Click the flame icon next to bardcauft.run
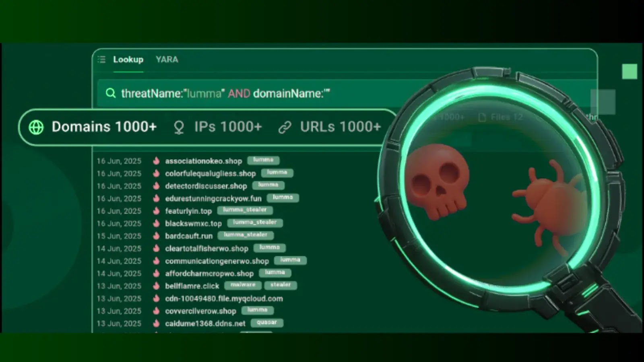Viewport: 644px width, 362px height. (x=156, y=236)
